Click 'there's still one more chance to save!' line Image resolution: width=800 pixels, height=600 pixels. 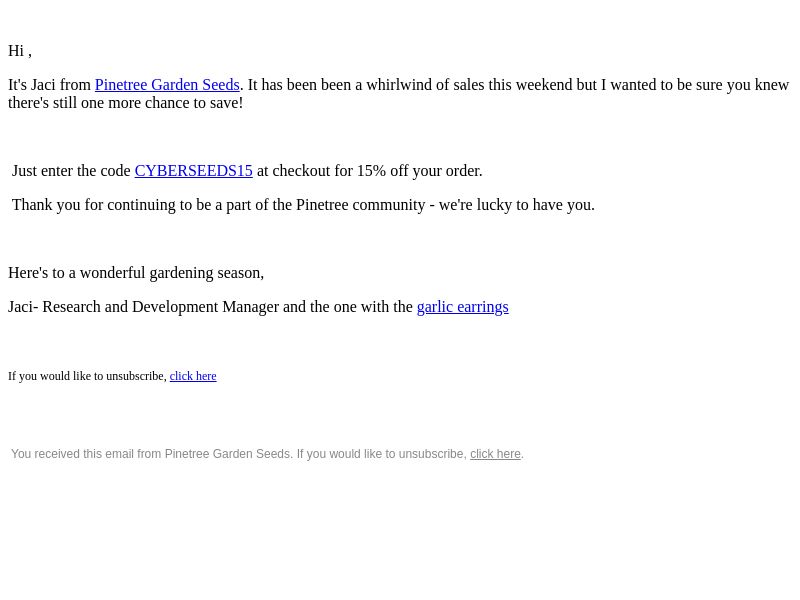tap(126, 103)
